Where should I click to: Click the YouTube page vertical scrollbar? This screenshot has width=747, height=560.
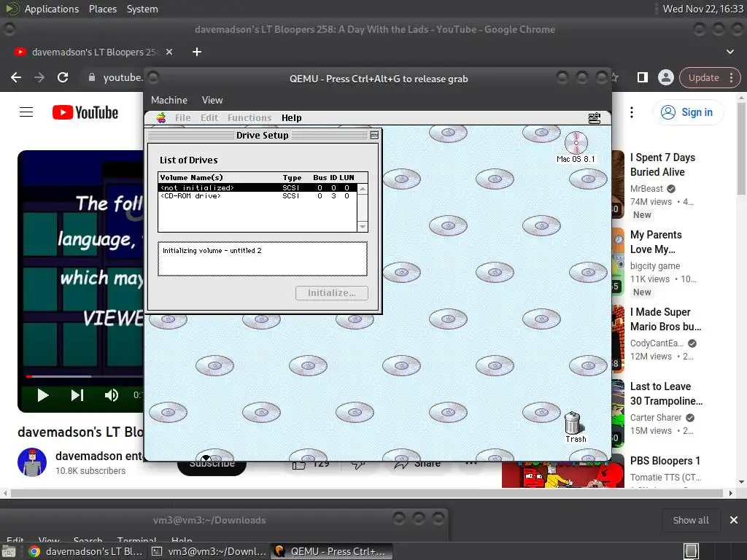tap(741, 147)
